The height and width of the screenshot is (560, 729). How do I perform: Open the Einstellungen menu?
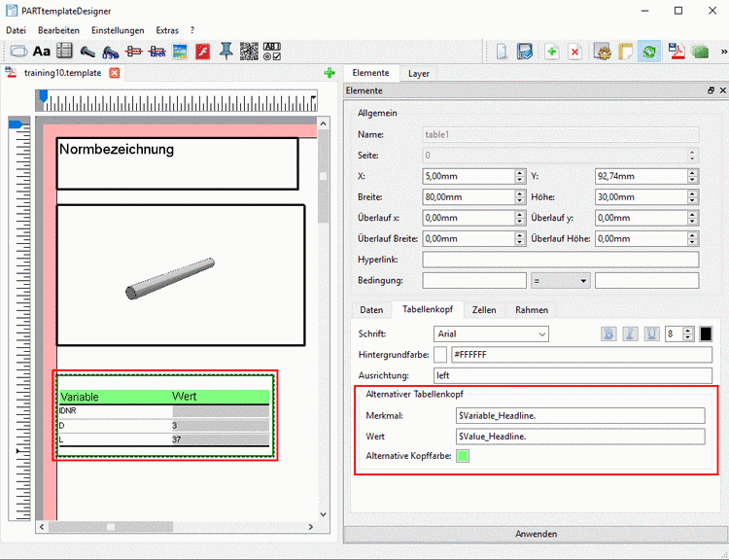(118, 30)
